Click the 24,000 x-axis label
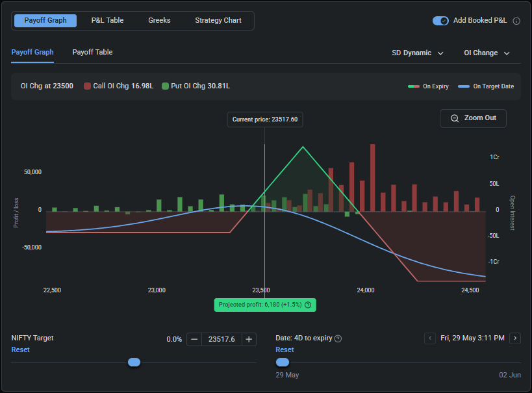 coord(366,290)
